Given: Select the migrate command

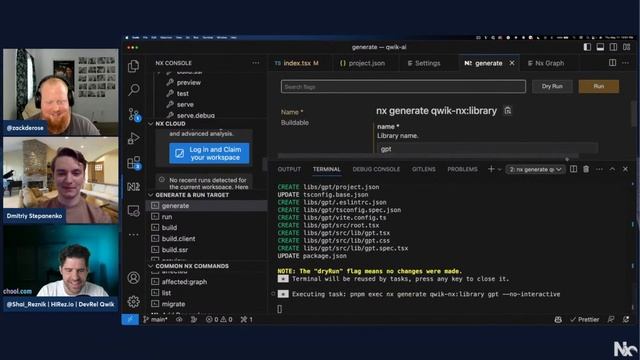Looking at the screenshot, I should click(x=207, y=304).
